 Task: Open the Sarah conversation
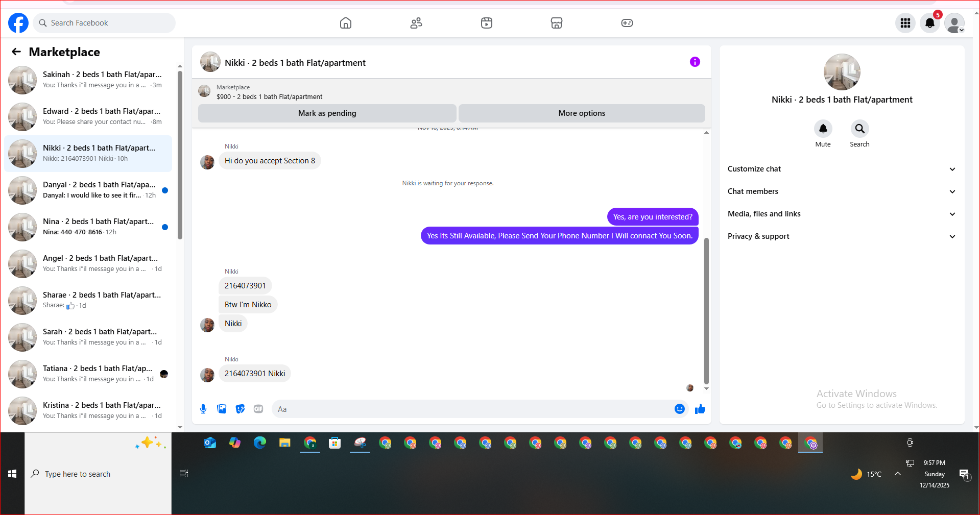(x=88, y=337)
